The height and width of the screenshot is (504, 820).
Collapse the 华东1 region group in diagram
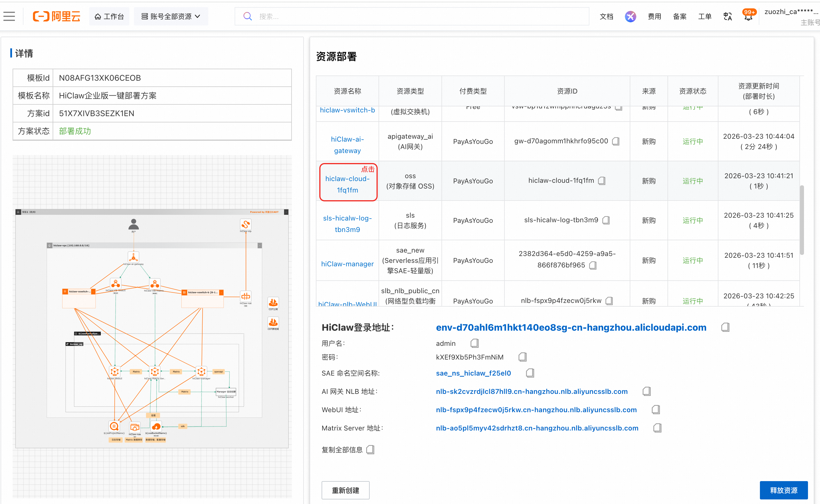pos(286,212)
